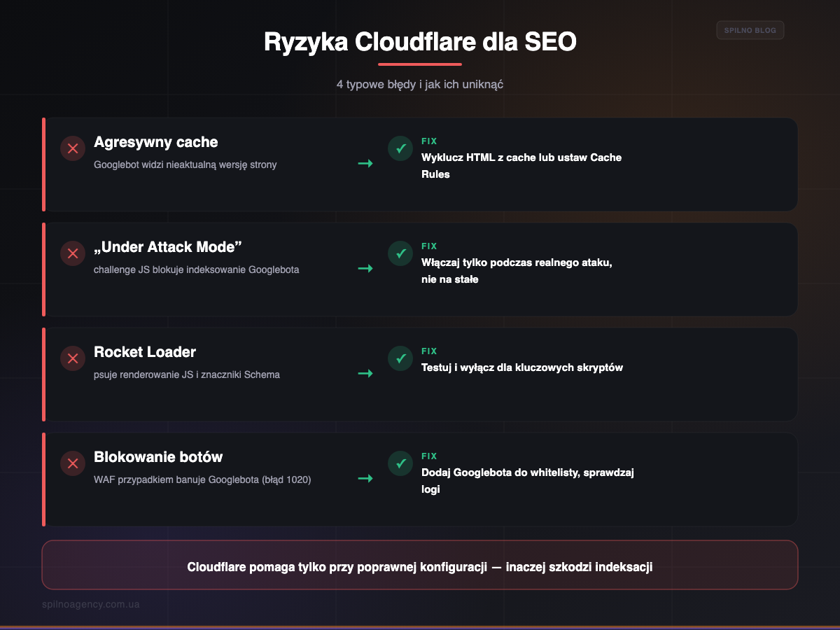Click the text WAF przypadkiem banuje Googlebota (błąd 1020)

pos(202,479)
